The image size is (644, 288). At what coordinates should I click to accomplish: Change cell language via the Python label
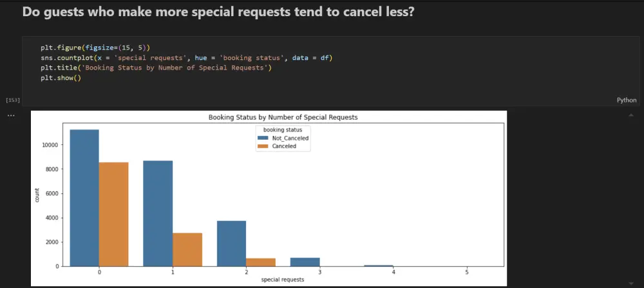626,100
